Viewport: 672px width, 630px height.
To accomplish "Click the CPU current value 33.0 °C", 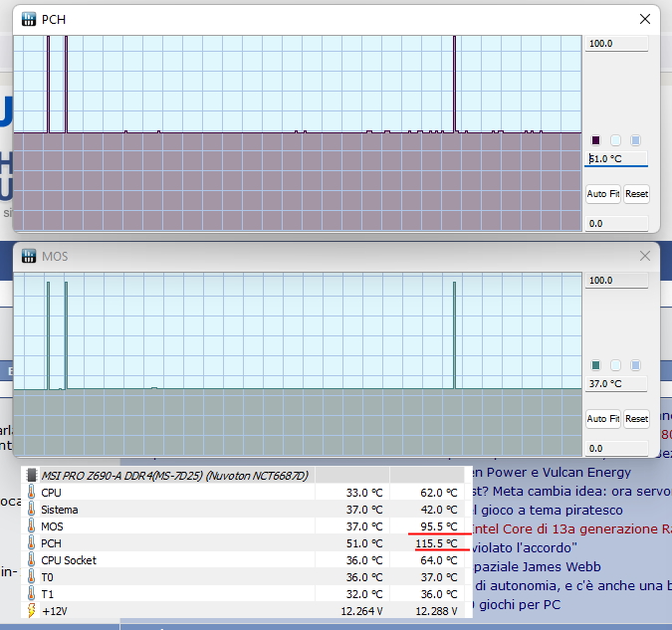I will pyautogui.click(x=364, y=493).
